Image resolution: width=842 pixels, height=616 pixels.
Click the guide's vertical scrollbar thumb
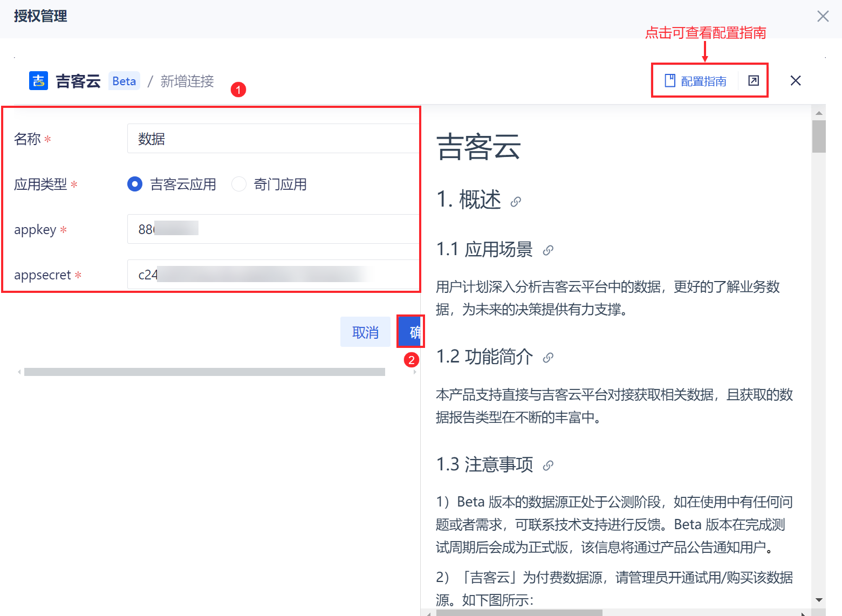pyautogui.click(x=819, y=136)
